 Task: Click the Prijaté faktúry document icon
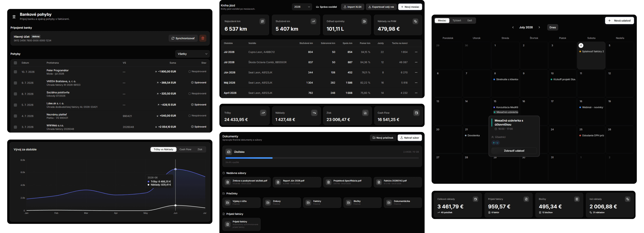coord(526,199)
